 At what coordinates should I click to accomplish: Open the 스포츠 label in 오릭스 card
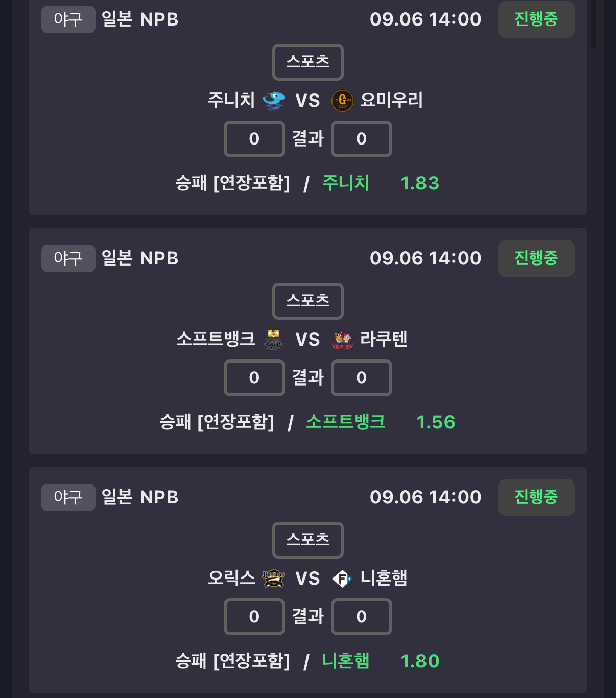(x=308, y=540)
